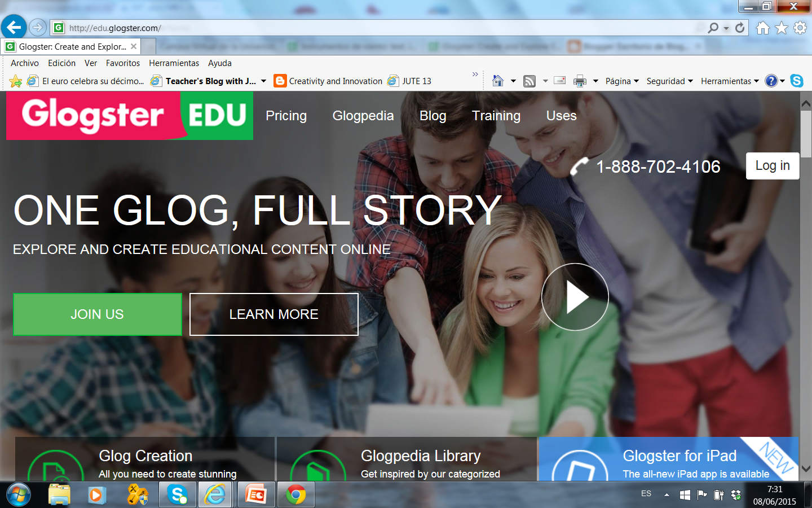Refresh the page with the reload icon
This screenshot has height=508, width=812.
coord(740,28)
